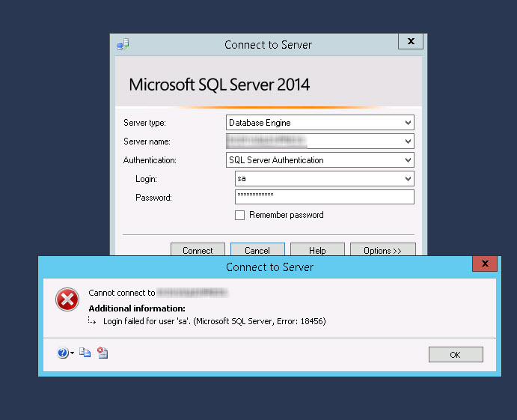Dismiss the error with OK button
Image resolution: width=517 pixels, height=420 pixels.
(x=456, y=354)
